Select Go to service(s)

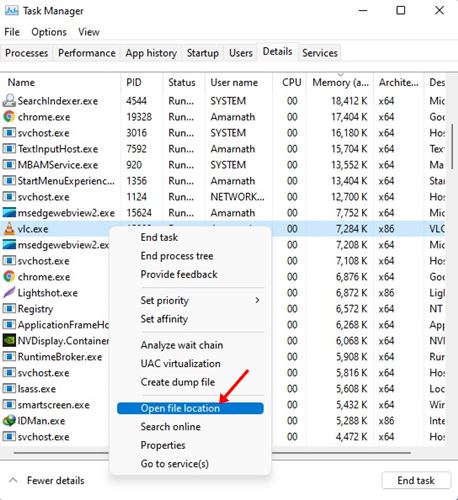point(174,464)
